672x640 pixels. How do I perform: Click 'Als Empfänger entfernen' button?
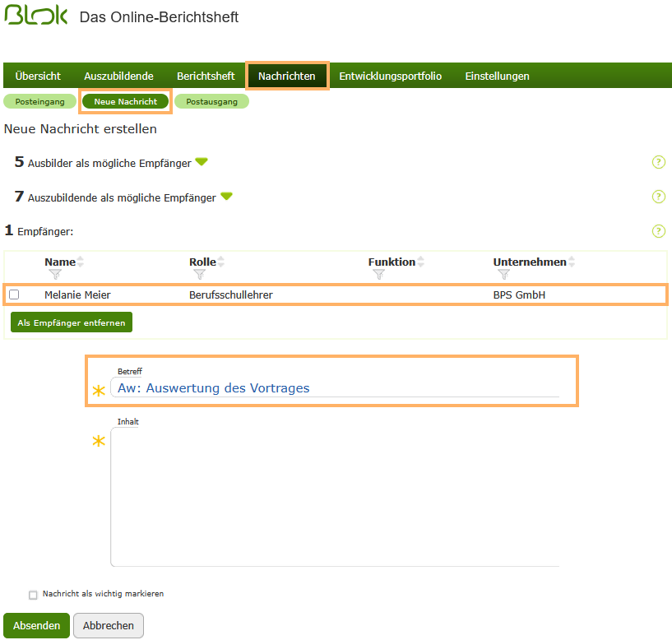point(72,322)
